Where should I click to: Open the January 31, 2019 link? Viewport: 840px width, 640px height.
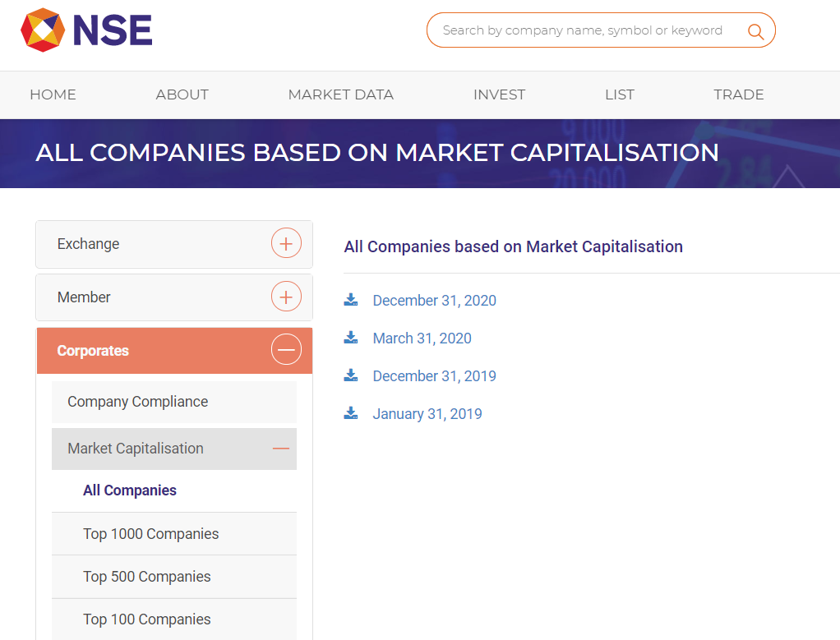[x=427, y=414]
